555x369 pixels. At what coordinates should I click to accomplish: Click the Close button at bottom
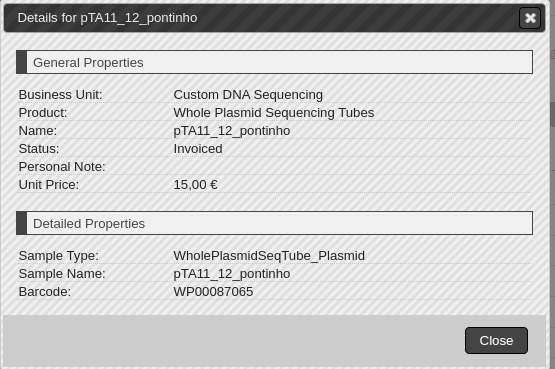coord(496,340)
